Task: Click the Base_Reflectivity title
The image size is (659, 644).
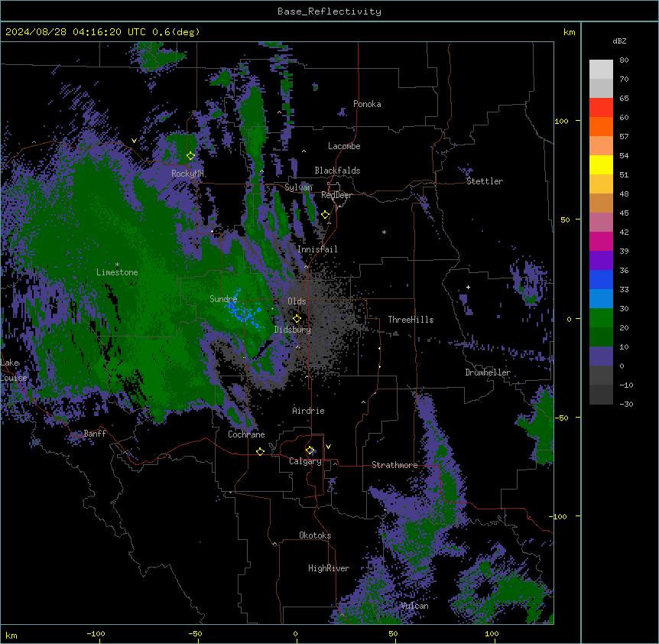Action: coord(329,11)
